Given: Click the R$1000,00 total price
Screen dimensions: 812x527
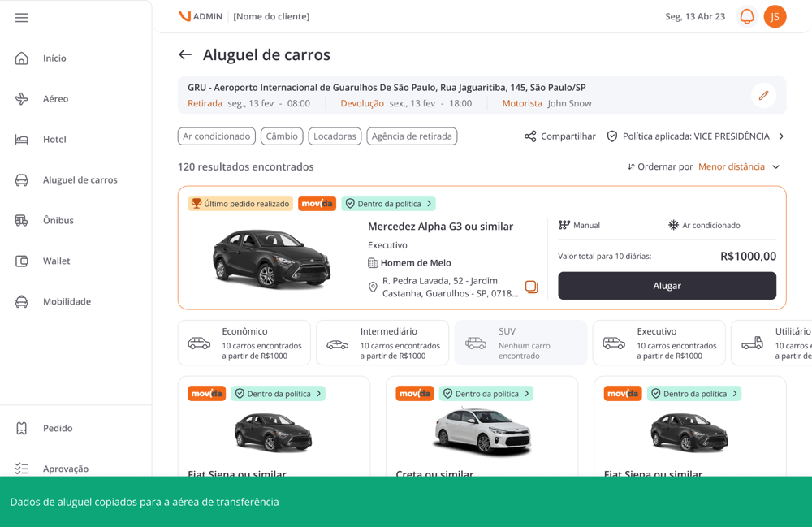Looking at the screenshot, I should 748,257.
